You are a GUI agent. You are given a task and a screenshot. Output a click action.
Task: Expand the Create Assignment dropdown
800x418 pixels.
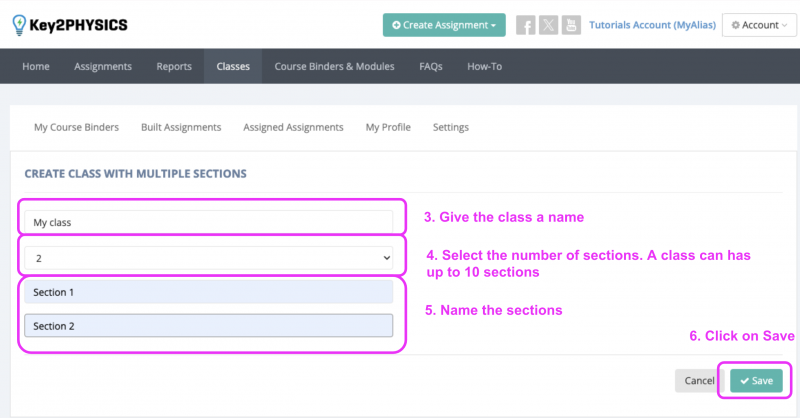(444, 25)
